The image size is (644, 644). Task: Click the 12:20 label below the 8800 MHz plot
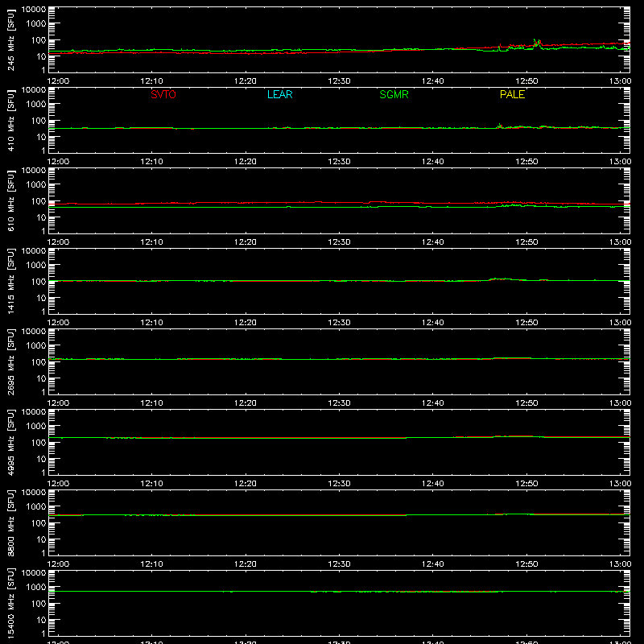[x=246, y=564]
